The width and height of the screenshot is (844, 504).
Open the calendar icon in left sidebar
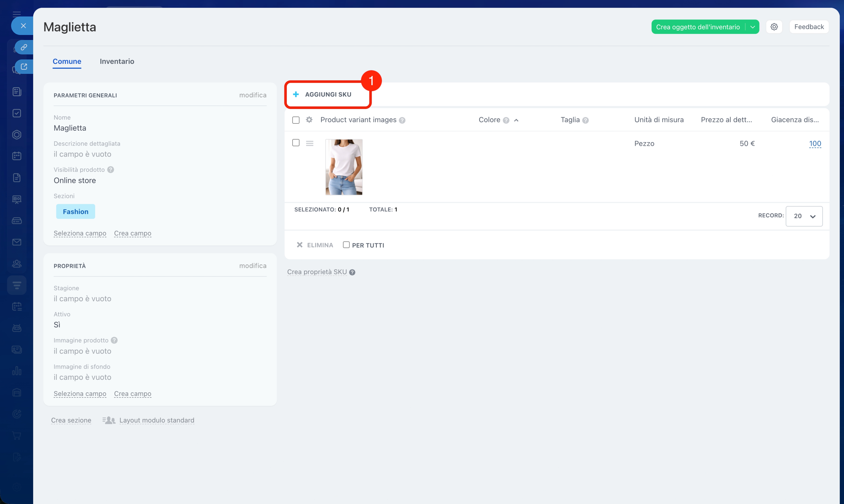point(17,156)
